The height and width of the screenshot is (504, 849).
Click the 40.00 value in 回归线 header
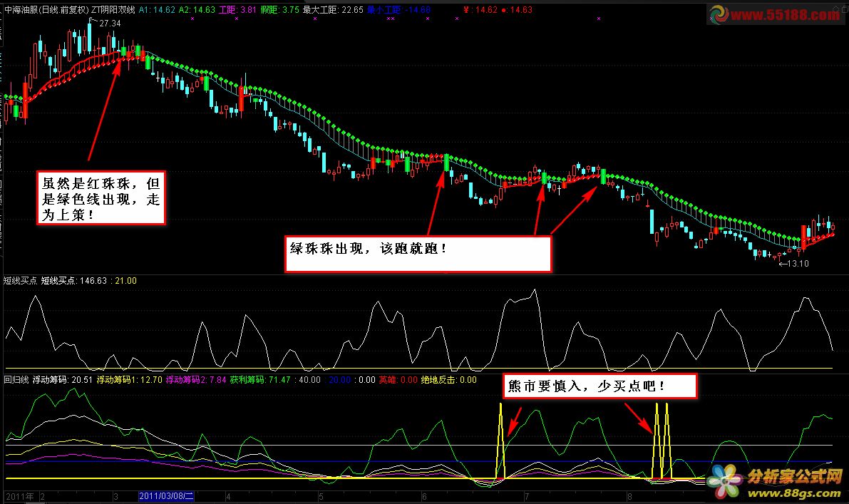click(x=309, y=379)
